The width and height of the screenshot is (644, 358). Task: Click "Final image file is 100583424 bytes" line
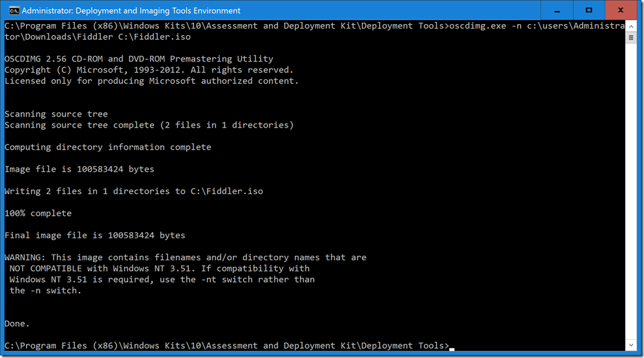tap(94, 235)
